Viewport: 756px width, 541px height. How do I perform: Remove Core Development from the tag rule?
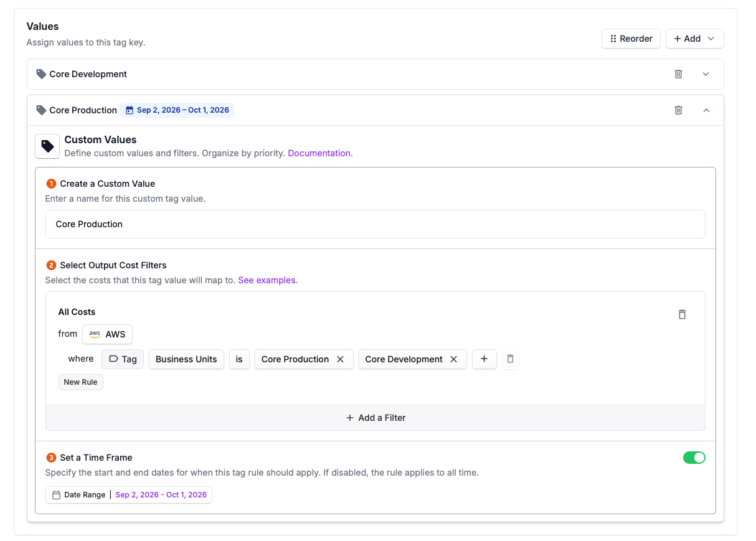click(x=455, y=359)
